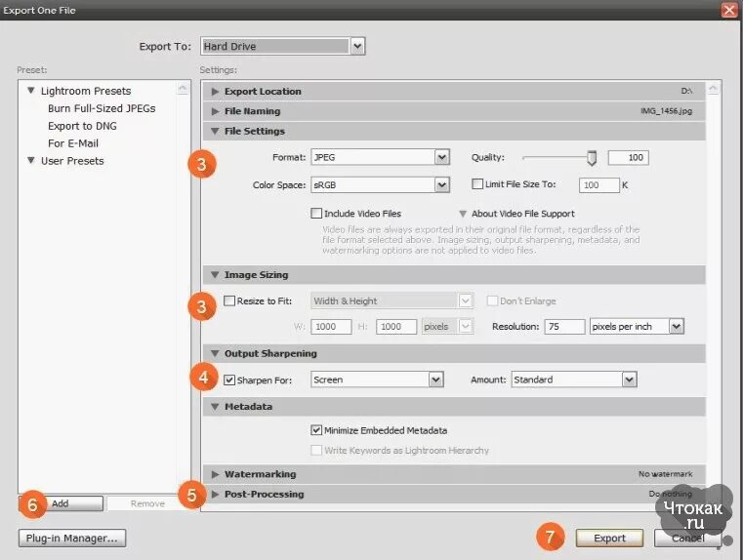743x560 pixels.
Task: Click the Add preset button
Action: point(61,503)
